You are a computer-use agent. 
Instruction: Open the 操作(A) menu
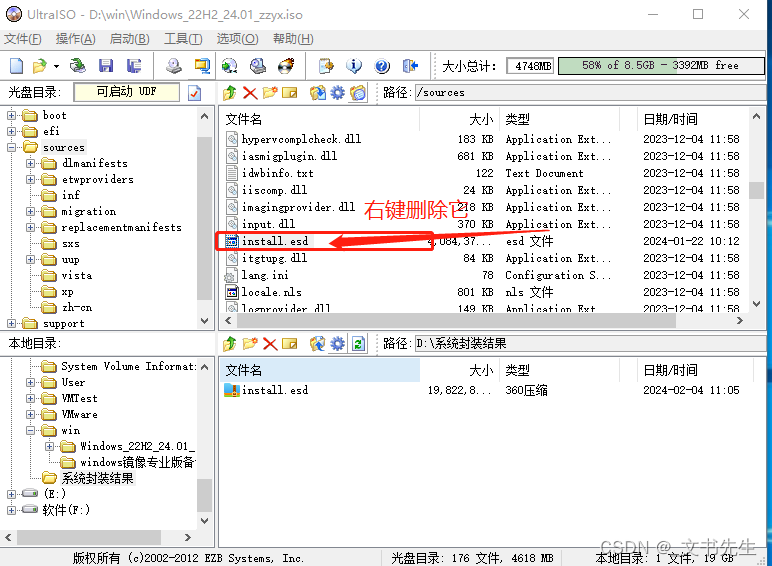[75, 39]
